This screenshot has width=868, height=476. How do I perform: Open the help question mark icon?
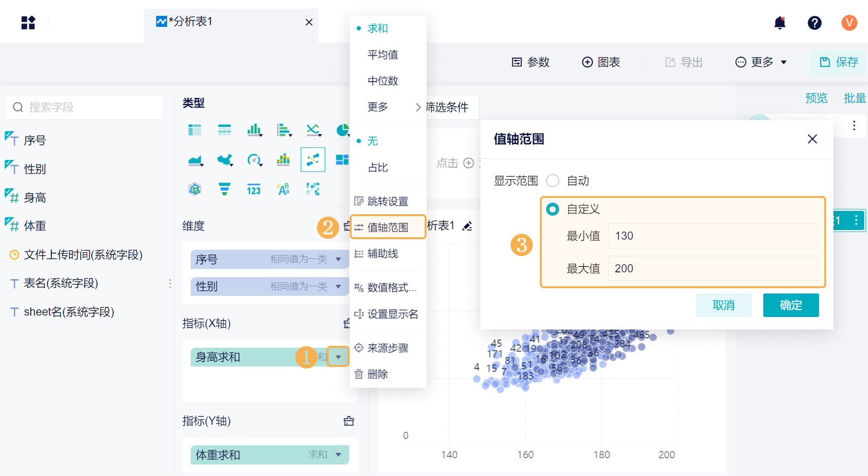pyautogui.click(x=815, y=23)
